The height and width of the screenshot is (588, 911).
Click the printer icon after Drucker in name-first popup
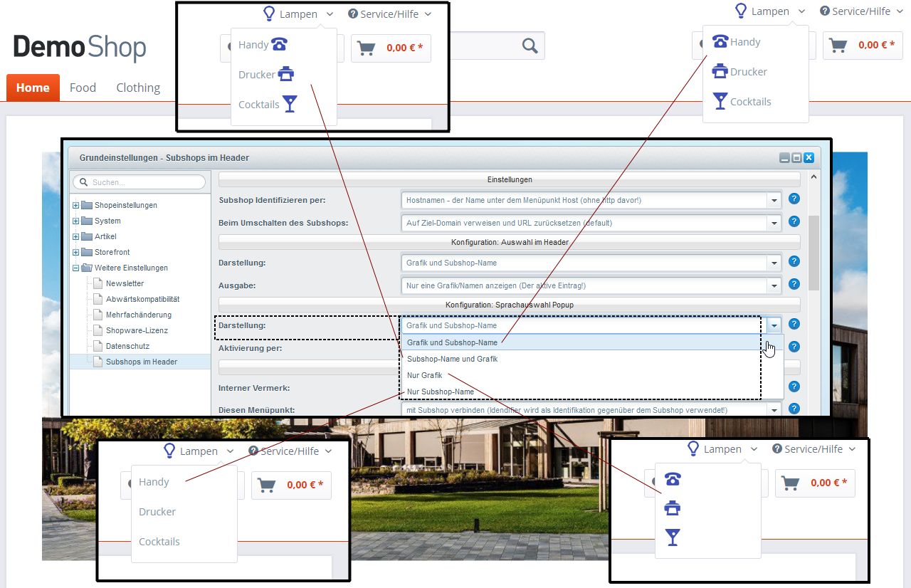[285, 74]
